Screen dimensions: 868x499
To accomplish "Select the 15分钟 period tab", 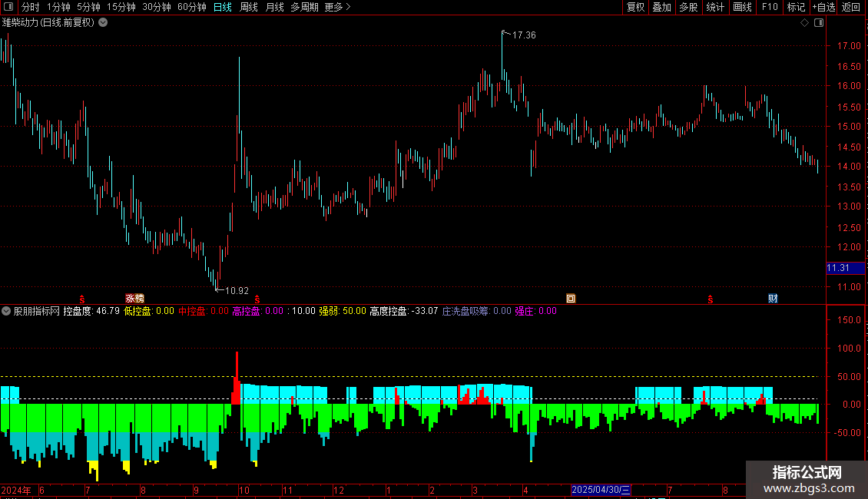I will pos(121,7).
